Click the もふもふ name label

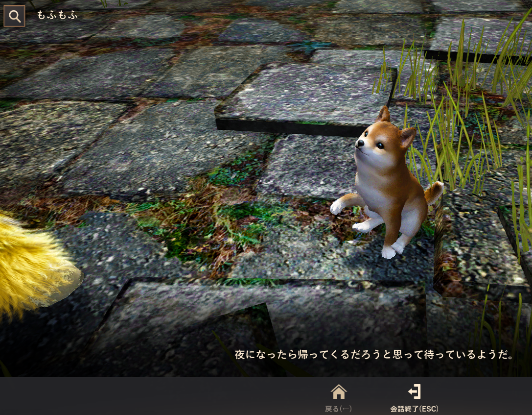tap(57, 15)
